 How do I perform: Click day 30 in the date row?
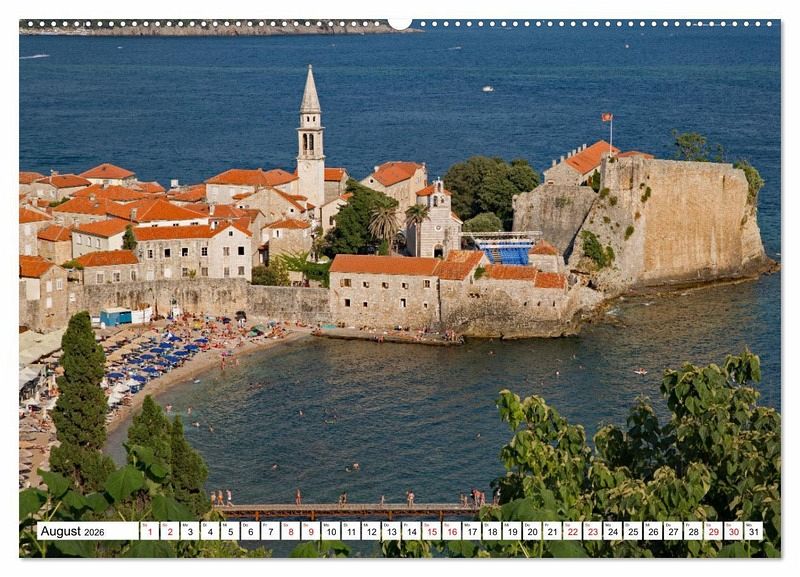click(x=733, y=531)
